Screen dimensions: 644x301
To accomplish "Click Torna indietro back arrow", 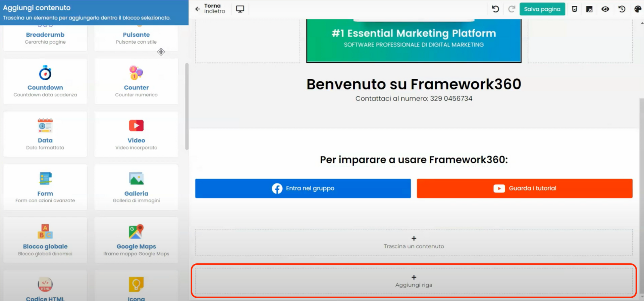I will point(198,9).
